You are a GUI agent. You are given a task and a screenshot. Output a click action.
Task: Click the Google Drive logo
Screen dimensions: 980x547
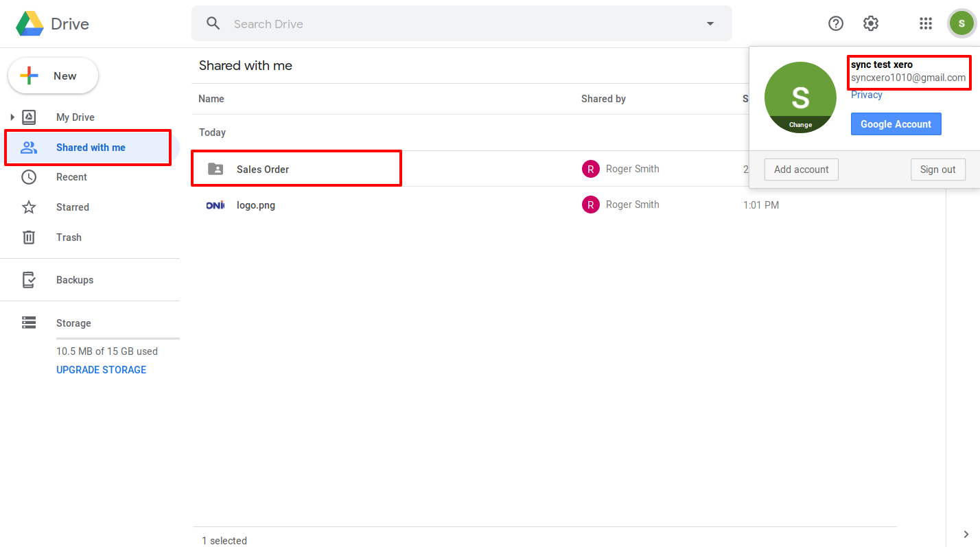[x=31, y=24]
